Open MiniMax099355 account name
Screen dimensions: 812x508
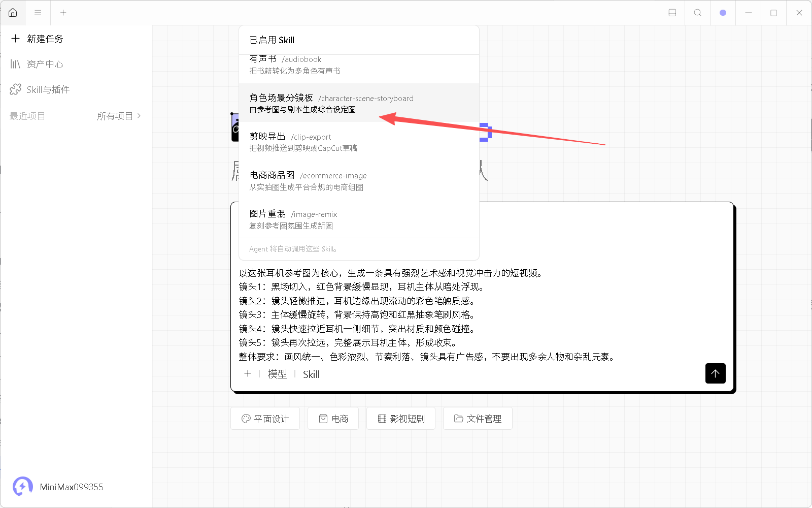(x=72, y=487)
